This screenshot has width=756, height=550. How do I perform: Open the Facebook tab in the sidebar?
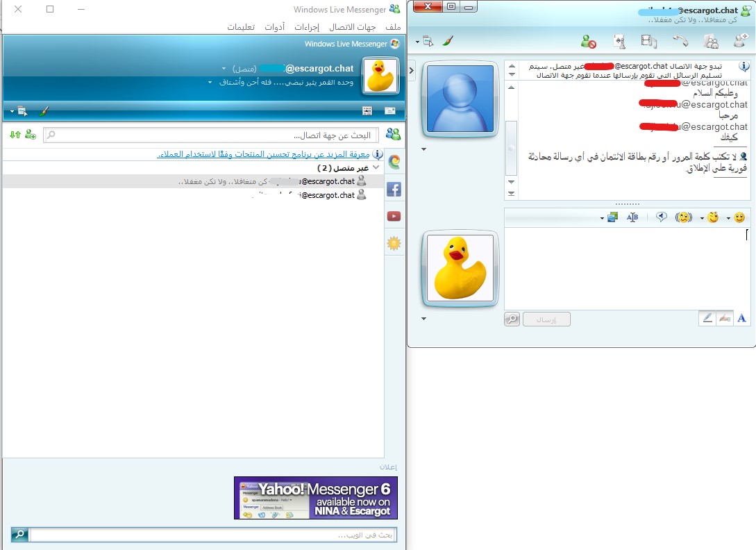tap(394, 189)
